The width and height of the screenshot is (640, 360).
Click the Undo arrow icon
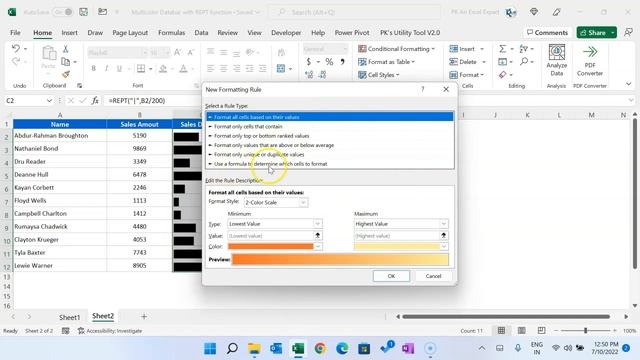(16, 49)
